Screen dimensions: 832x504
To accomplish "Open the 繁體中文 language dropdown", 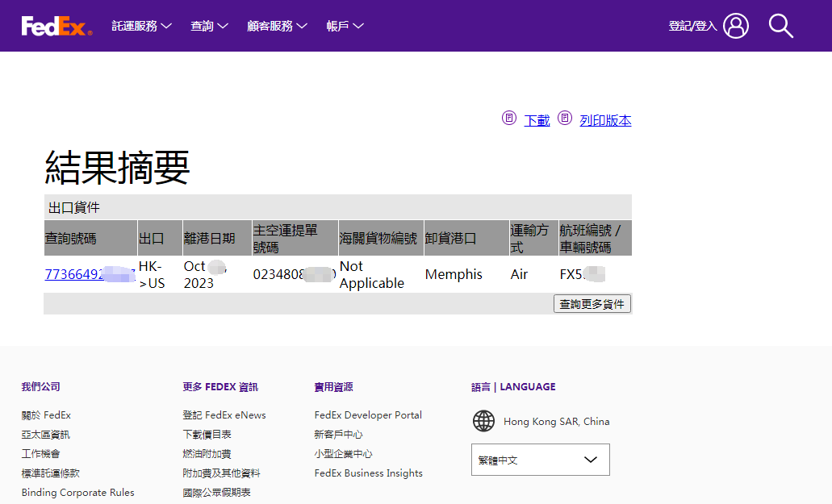I will click(x=540, y=460).
